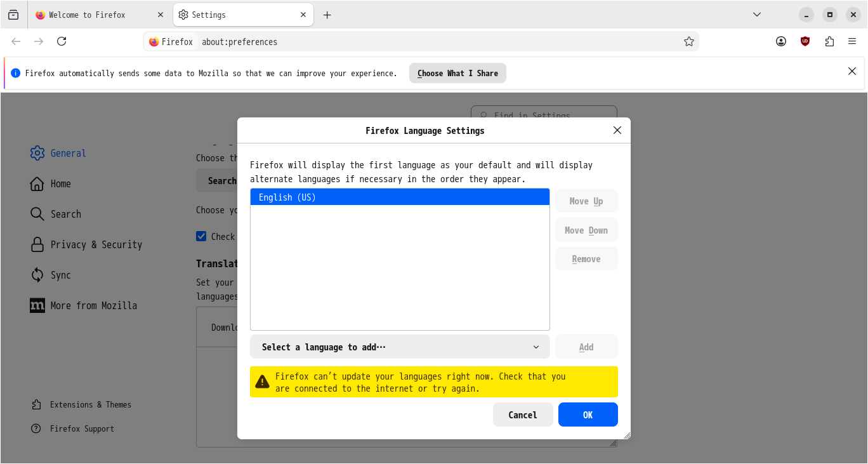Click the Add language button

tap(586, 347)
